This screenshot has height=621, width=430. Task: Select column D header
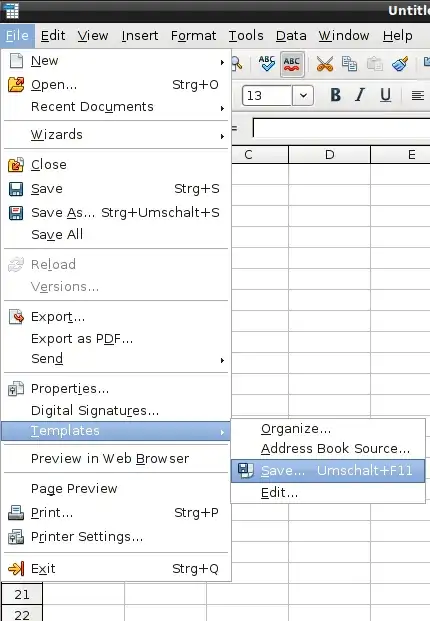point(329,154)
